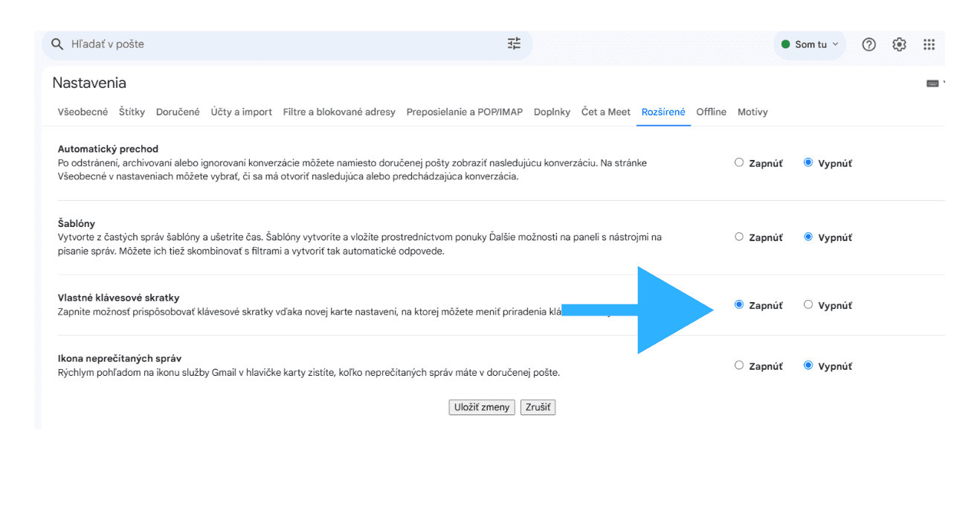
Task: Select Zapnúť for Šablóny
Action: 739,237
